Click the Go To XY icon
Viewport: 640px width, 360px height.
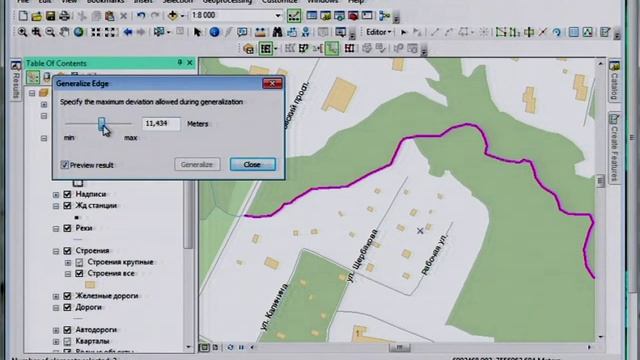coord(305,32)
